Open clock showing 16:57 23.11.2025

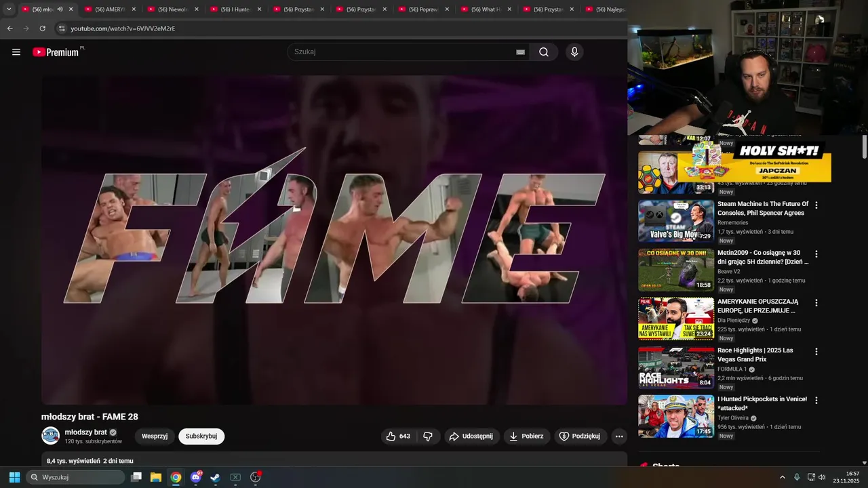point(848,477)
